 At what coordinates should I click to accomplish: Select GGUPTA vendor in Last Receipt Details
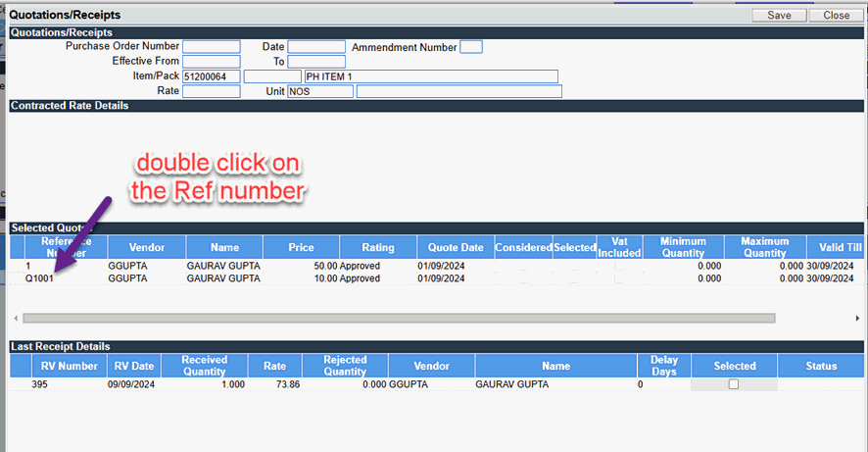[409, 384]
